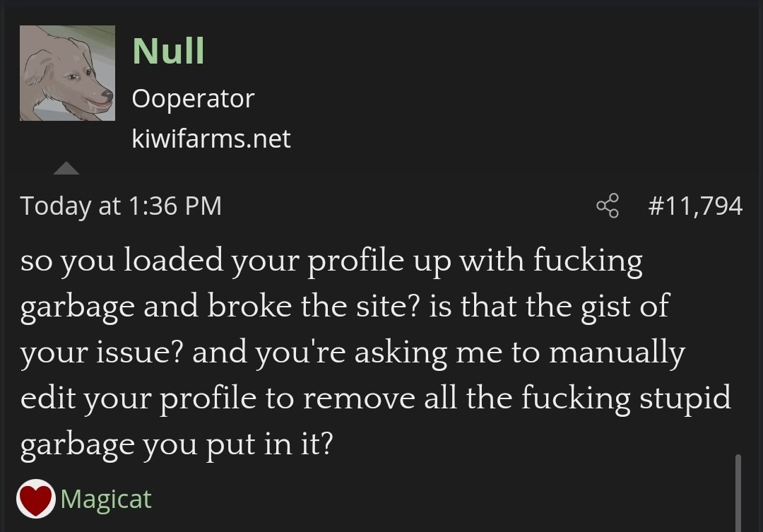Viewport: 763px width, 532px height.
Task: Click the gray triangle arrow below the avatar
Action: (x=66, y=168)
